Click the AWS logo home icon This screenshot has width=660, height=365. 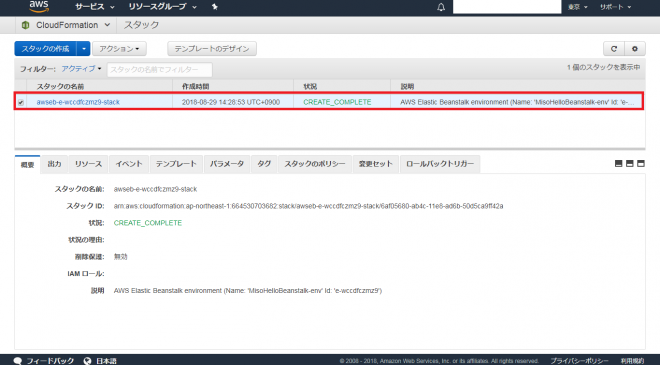point(39,6)
